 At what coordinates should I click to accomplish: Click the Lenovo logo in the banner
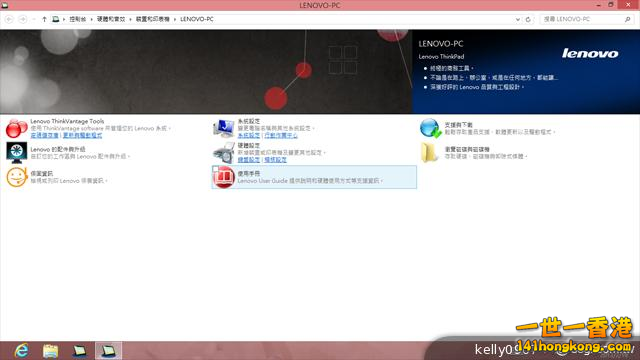(590, 53)
